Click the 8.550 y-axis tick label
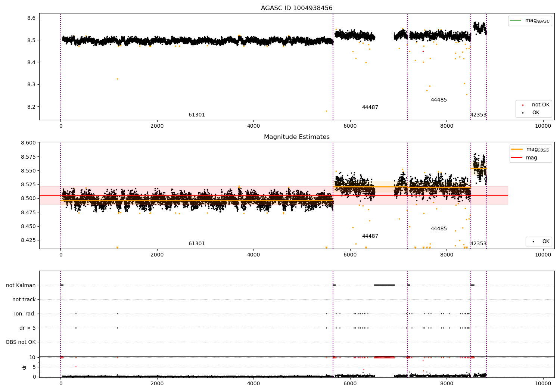 [x=28, y=171]
